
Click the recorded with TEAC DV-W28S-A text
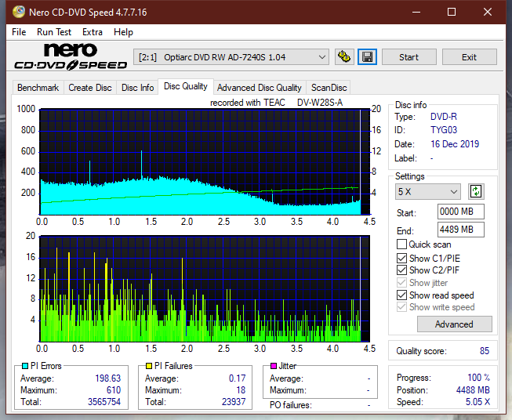pyautogui.click(x=276, y=103)
